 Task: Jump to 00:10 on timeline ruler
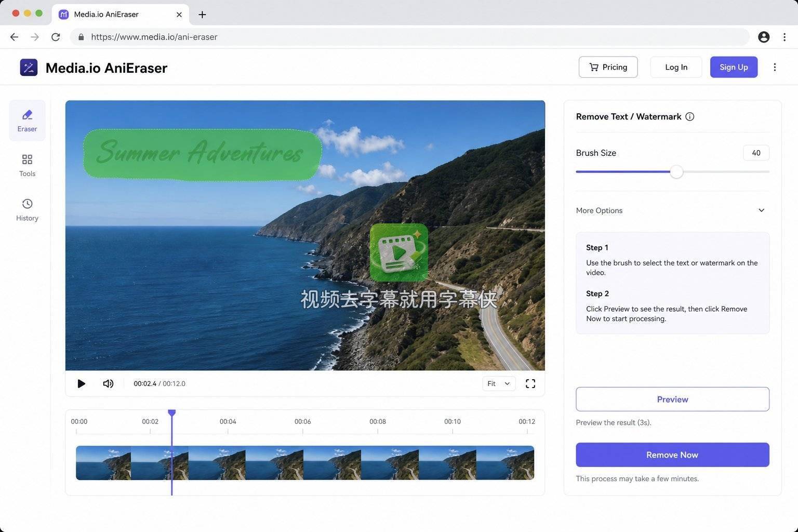(x=453, y=421)
